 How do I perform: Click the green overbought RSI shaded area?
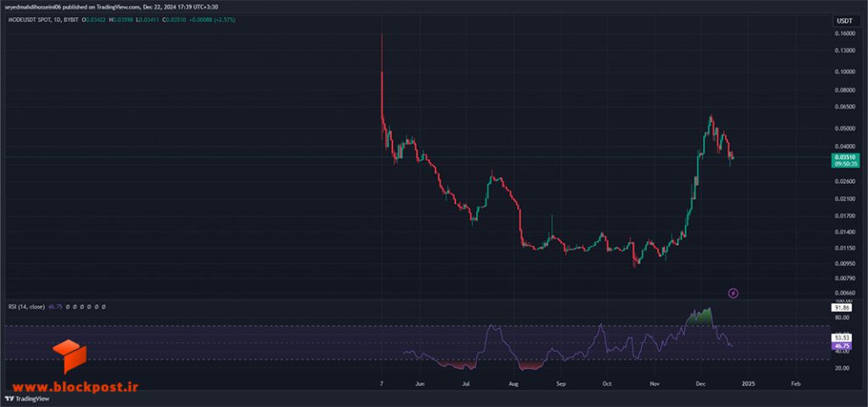[699, 317]
